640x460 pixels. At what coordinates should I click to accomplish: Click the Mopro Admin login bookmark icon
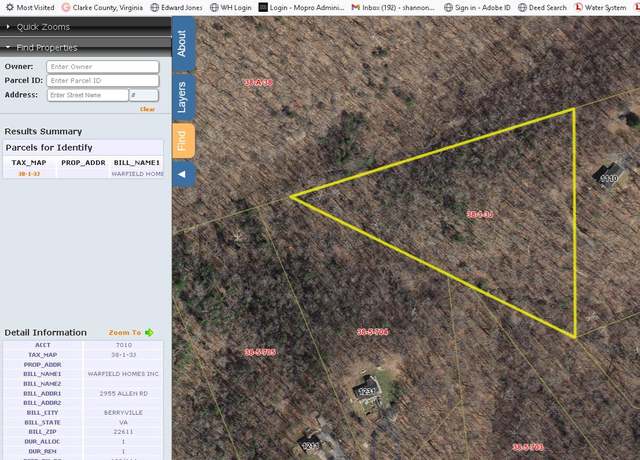point(263,7)
